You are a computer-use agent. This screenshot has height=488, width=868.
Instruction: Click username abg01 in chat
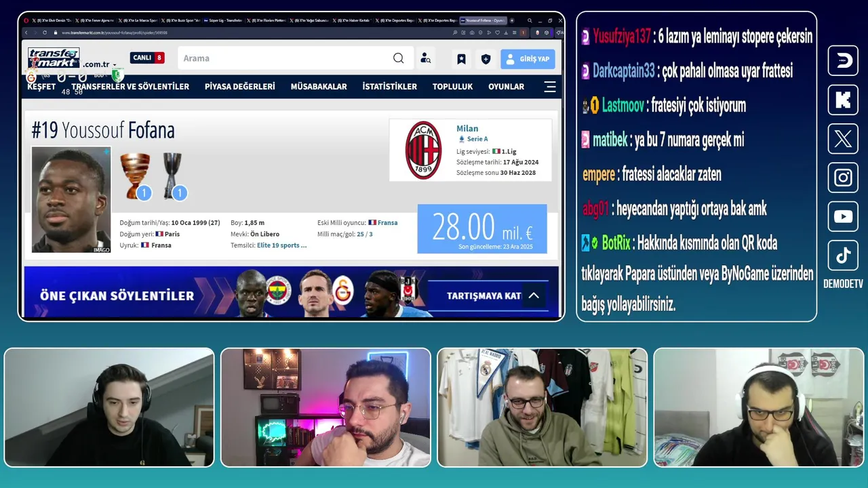click(595, 209)
